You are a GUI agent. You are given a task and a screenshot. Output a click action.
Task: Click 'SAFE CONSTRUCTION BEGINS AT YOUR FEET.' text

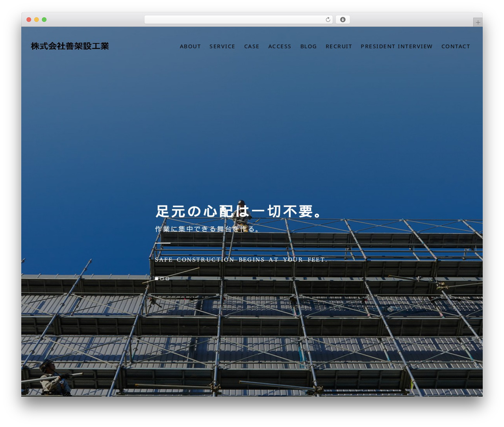point(241,260)
